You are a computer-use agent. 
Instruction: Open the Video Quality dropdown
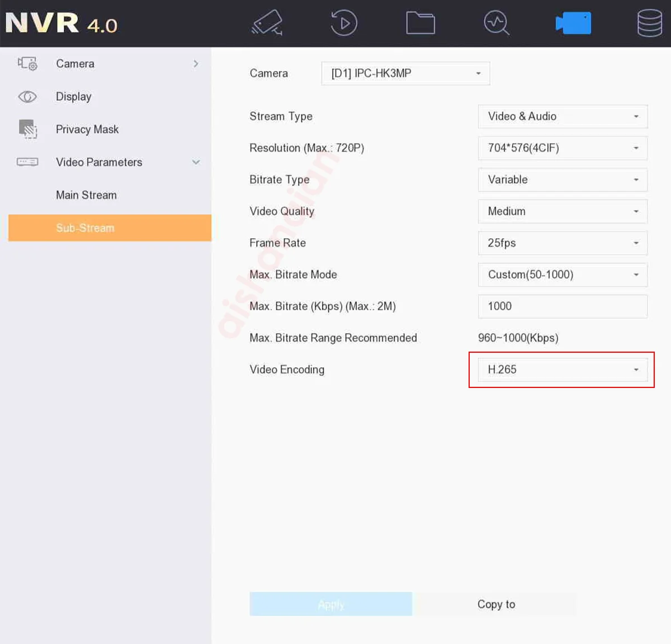click(563, 211)
